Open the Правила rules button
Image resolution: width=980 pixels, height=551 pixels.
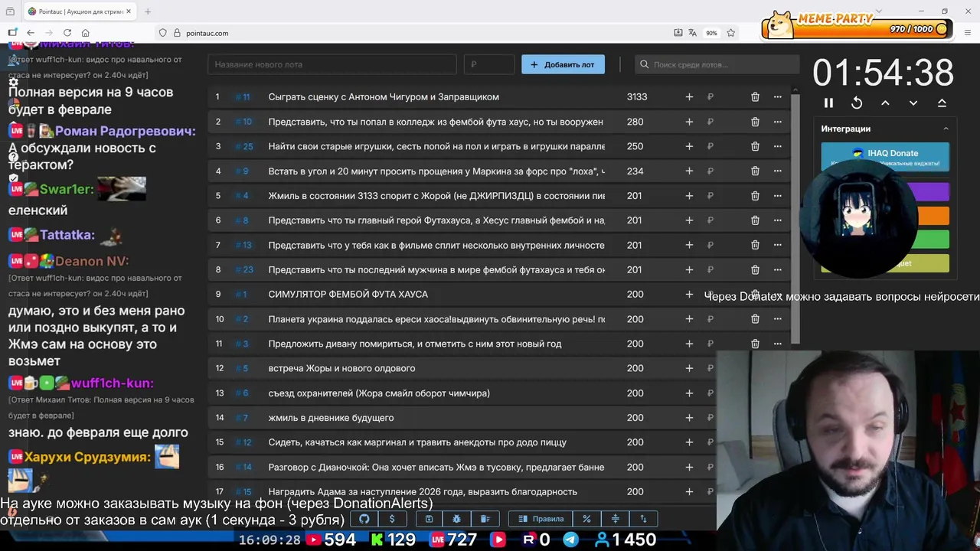coord(541,519)
